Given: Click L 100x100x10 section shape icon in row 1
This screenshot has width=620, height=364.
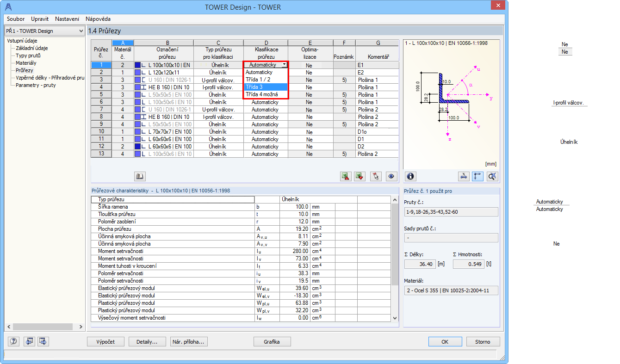Looking at the screenshot, I should coord(144,65).
